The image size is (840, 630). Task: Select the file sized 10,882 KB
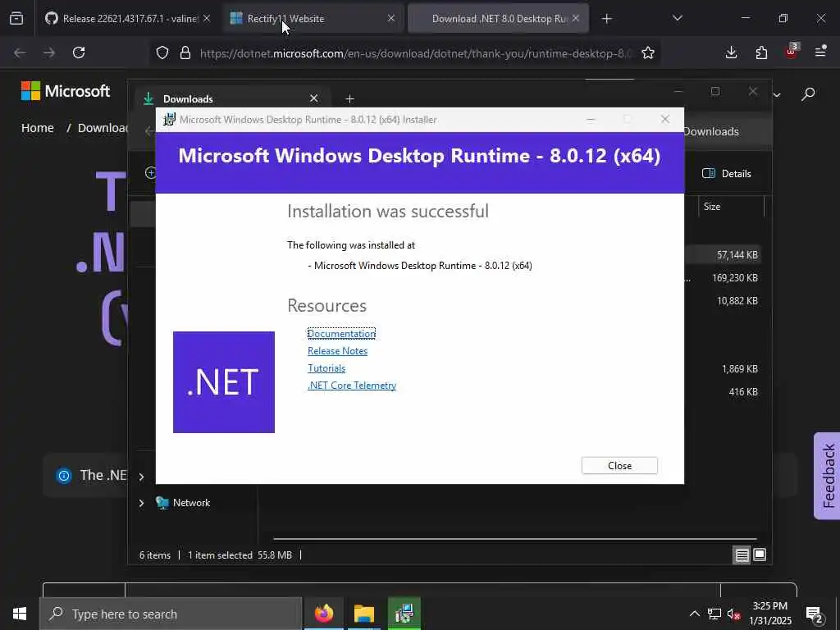click(x=737, y=300)
